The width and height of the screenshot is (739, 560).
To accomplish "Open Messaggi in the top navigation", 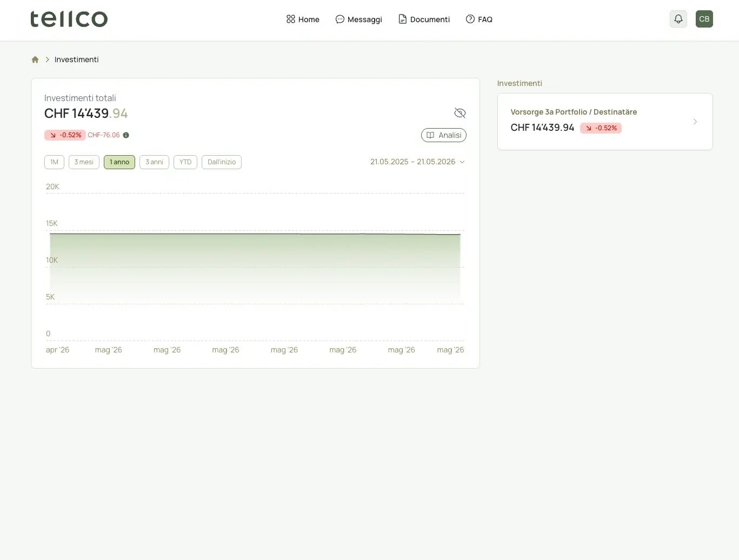I will pyautogui.click(x=358, y=19).
